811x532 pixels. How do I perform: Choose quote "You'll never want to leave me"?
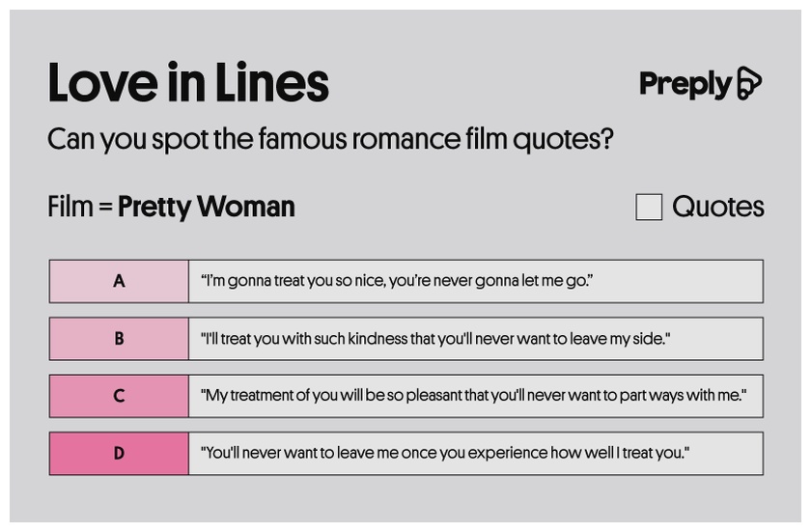point(476,454)
